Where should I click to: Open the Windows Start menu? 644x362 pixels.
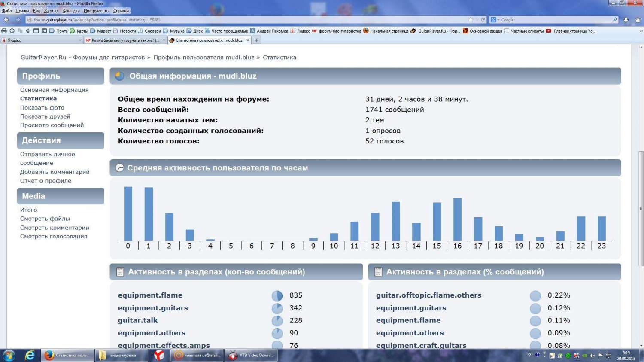pyautogui.click(x=9, y=355)
